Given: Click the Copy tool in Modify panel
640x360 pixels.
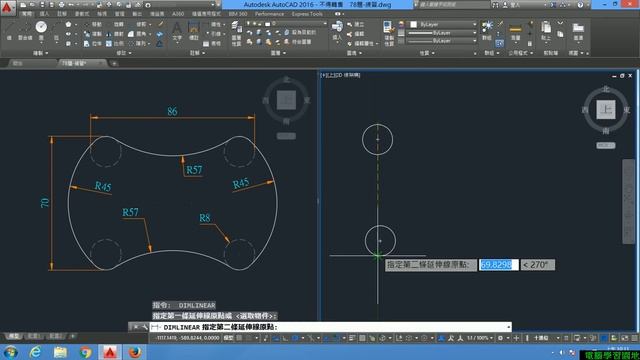Looking at the screenshot, I should [x=93, y=34].
